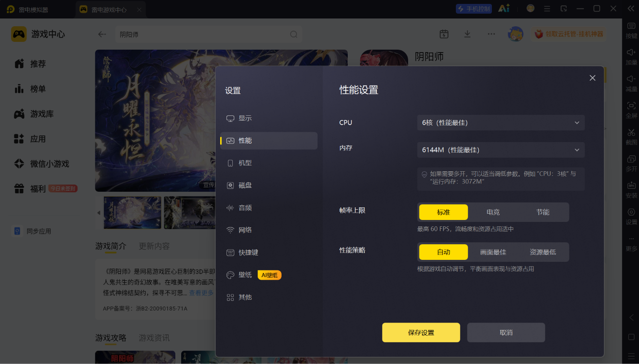Expand the 内存 memory dropdown
639x364 pixels.
tap(501, 150)
